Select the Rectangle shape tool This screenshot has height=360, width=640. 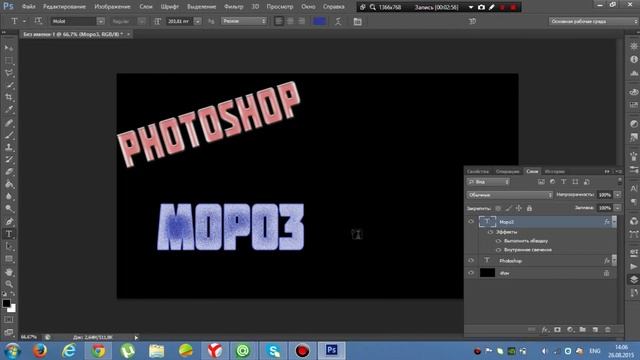click(9, 259)
